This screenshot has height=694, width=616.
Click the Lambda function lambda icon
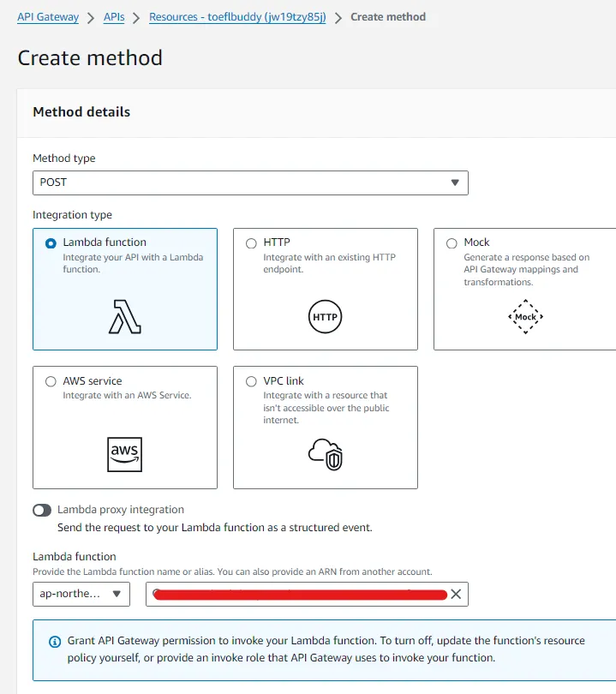pos(125,316)
